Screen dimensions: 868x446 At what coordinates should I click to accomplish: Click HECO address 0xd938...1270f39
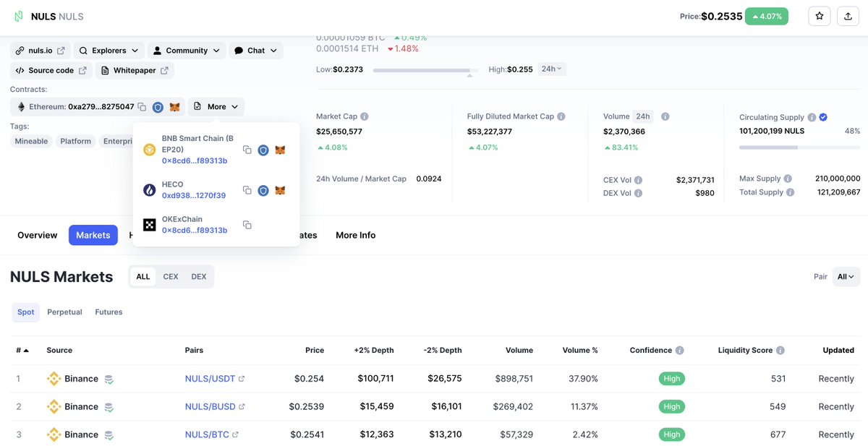[194, 195]
